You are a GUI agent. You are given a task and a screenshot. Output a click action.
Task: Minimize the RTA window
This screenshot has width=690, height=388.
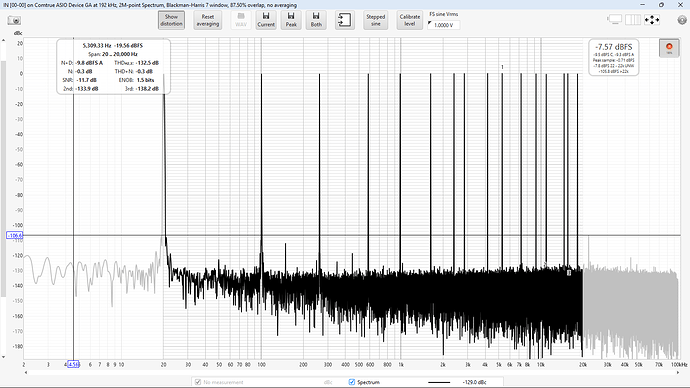642,4
